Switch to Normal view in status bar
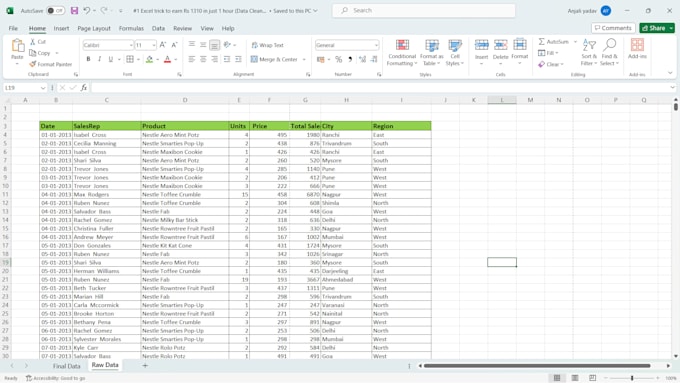 click(557, 378)
